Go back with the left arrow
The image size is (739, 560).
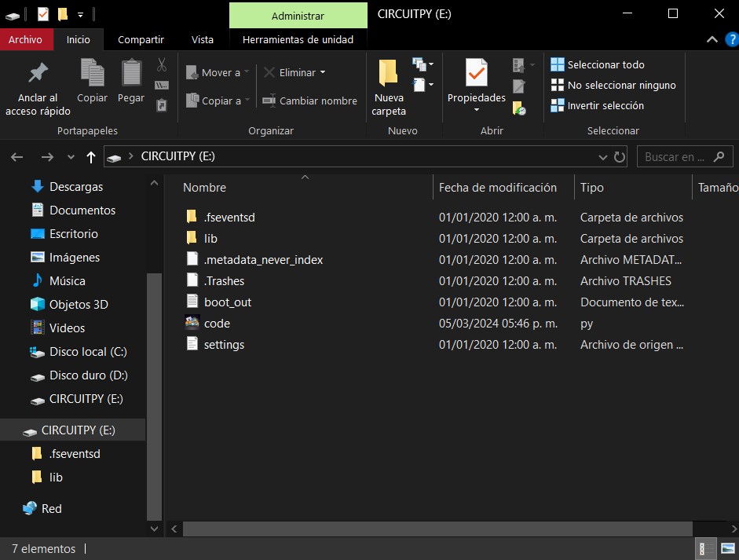(17, 157)
